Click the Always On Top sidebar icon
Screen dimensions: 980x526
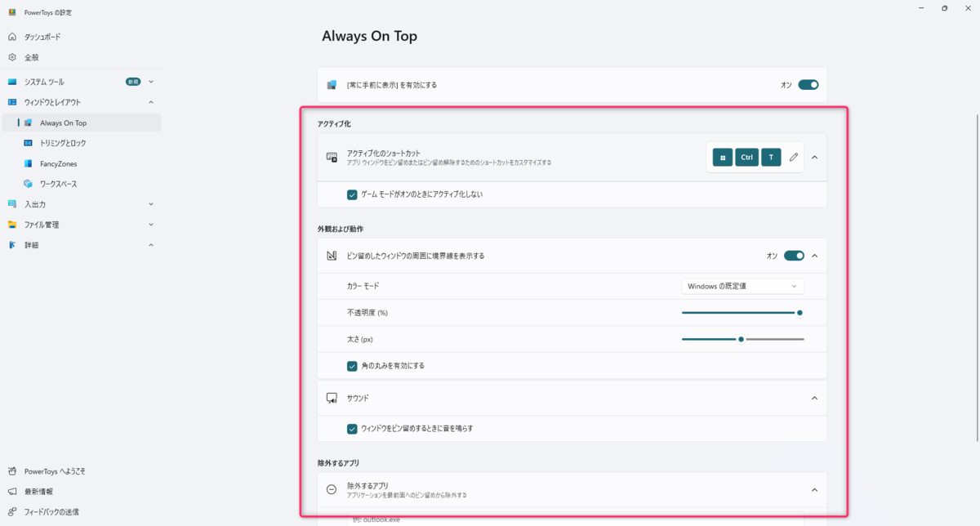point(28,123)
